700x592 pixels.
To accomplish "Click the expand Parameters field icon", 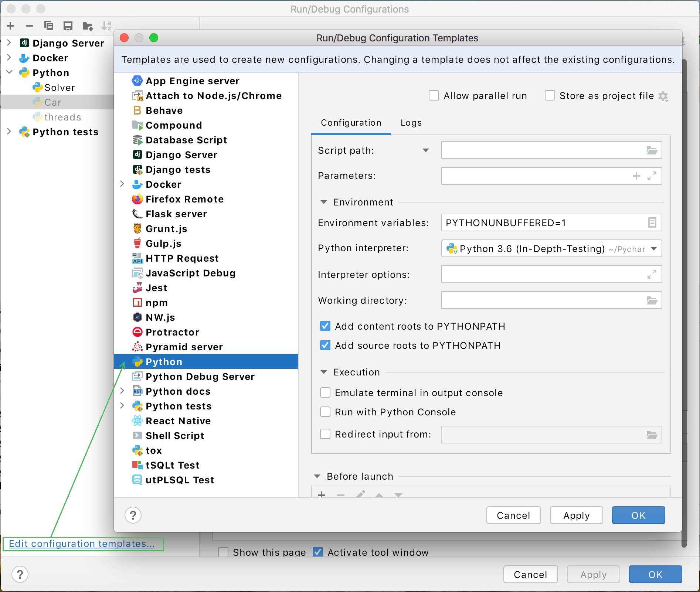I will pos(652,176).
